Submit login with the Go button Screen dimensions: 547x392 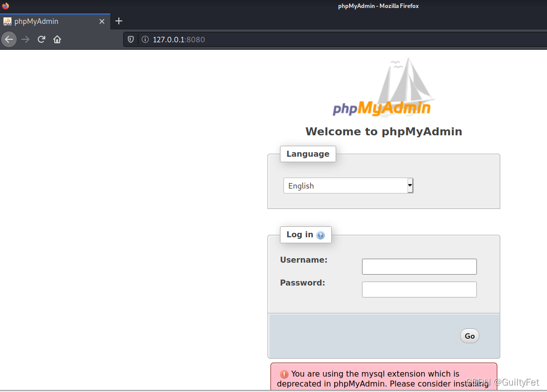click(x=469, y=336)
